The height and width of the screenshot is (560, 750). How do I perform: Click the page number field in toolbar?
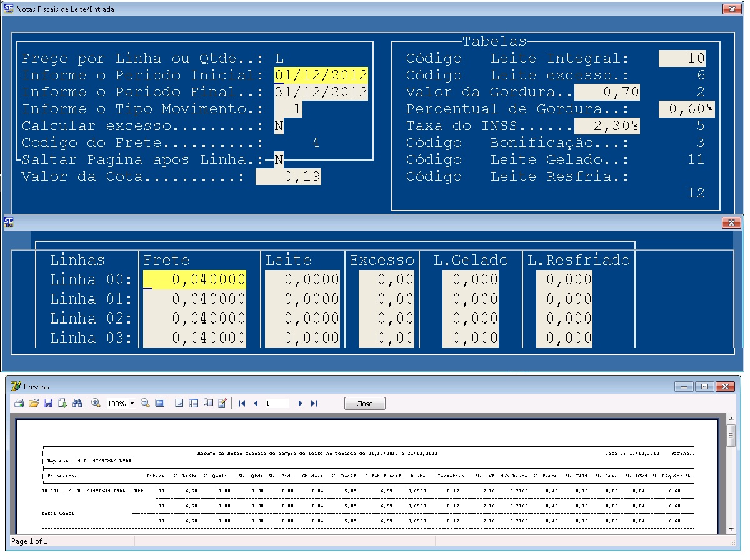[276, 404]
